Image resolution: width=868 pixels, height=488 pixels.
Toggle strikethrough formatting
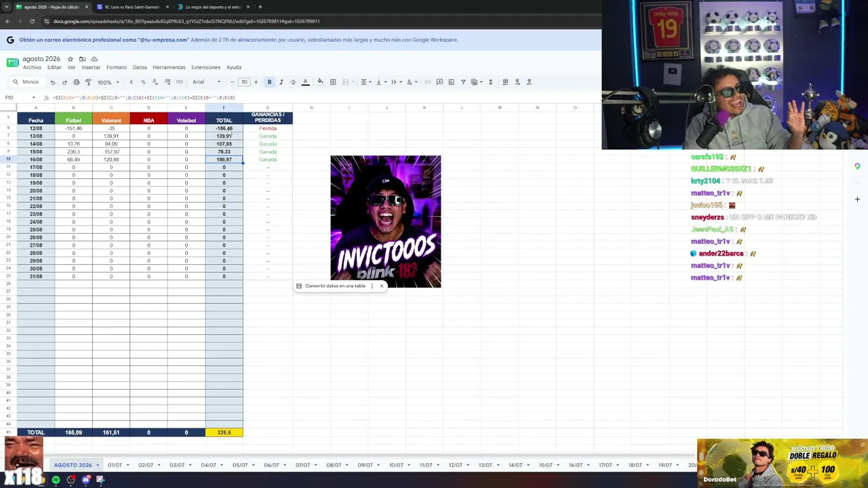(x=293, y=82)
